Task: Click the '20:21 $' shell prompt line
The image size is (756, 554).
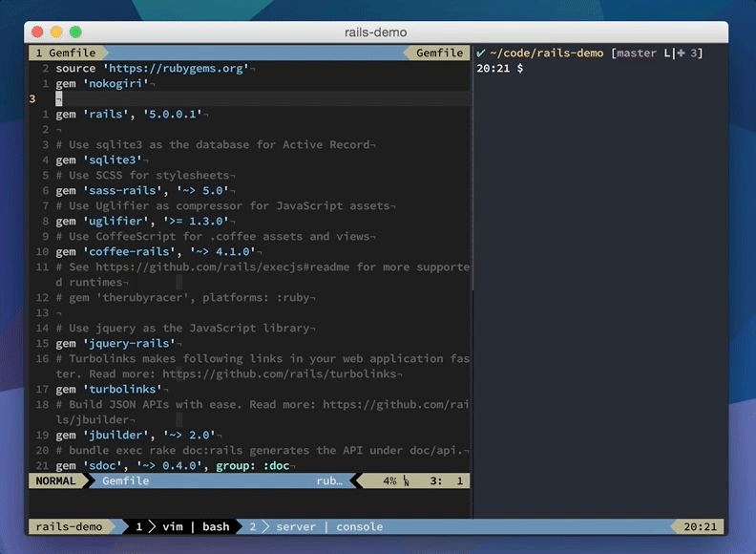Action: point(499,68)
